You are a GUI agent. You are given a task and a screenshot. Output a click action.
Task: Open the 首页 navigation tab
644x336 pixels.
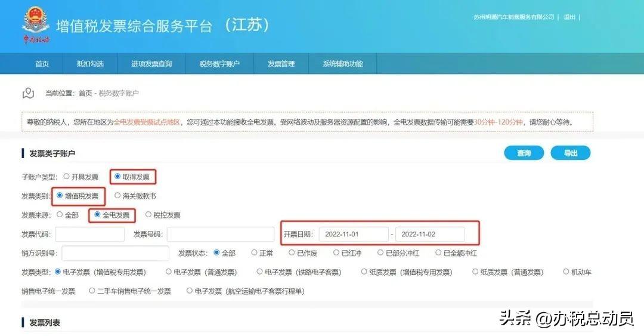pyautogui.click(x=42, y=64)
